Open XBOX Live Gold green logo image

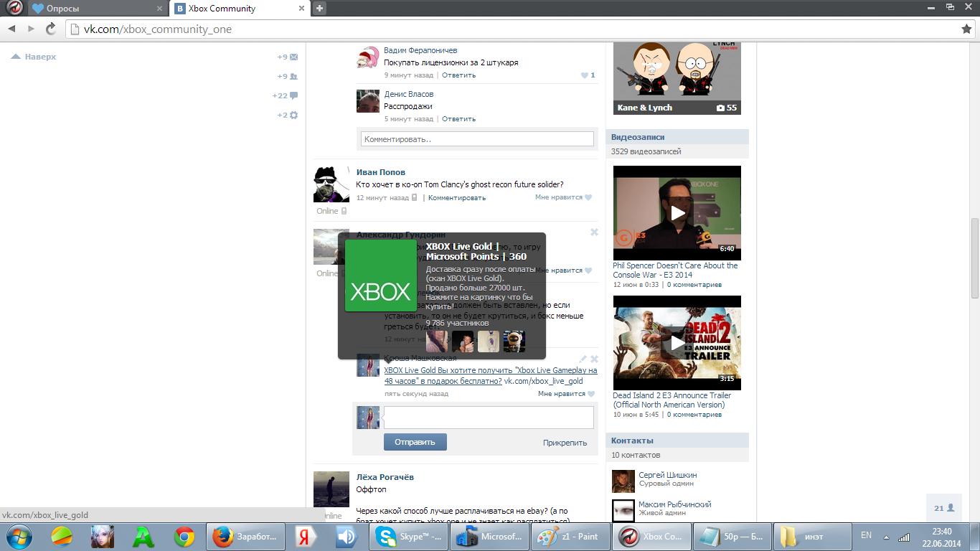click(380, 275)
